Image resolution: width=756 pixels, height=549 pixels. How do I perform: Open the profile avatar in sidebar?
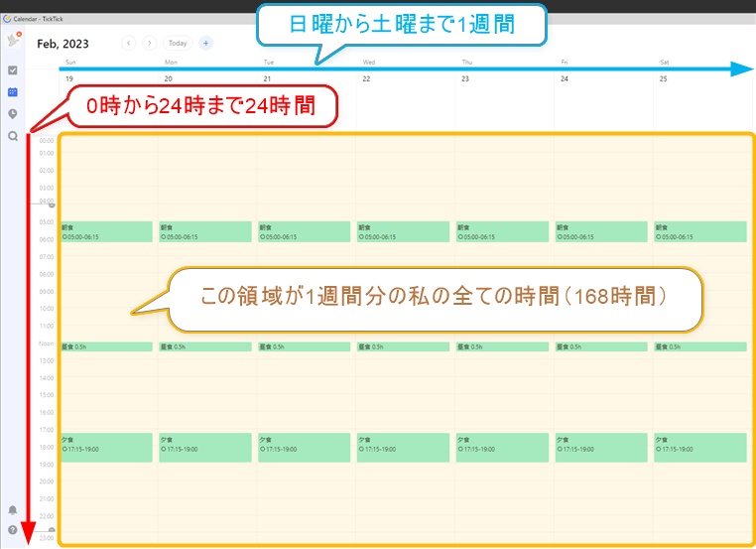pyautogui.click(x=14, y=40)
